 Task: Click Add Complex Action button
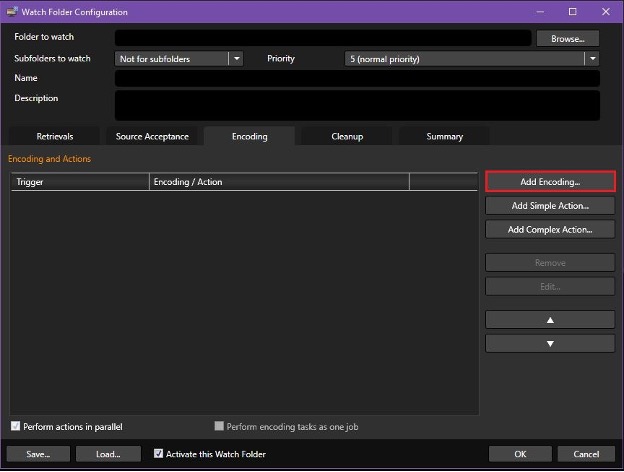coord(550,230)
